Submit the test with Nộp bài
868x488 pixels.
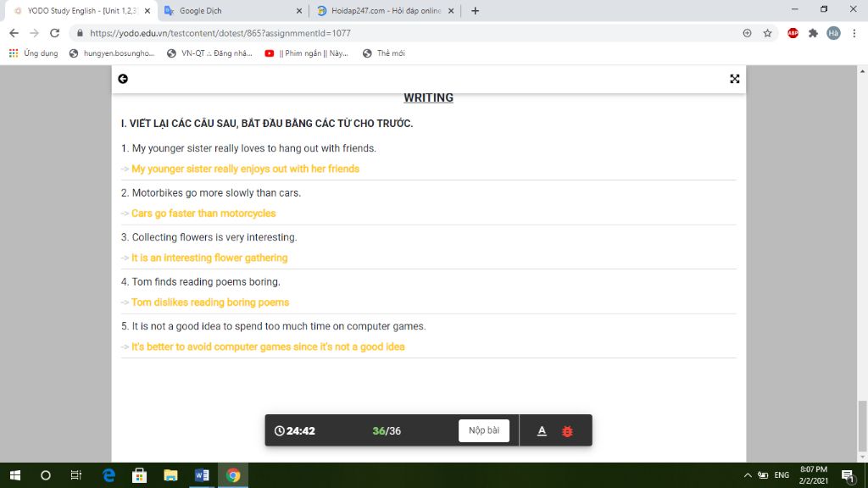click(x=484, y=430)
